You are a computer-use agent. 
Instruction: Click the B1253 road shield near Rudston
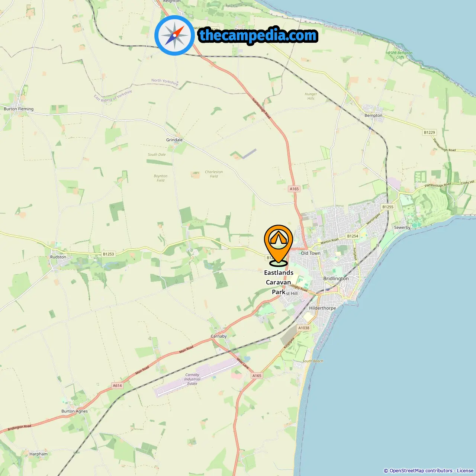108,254
